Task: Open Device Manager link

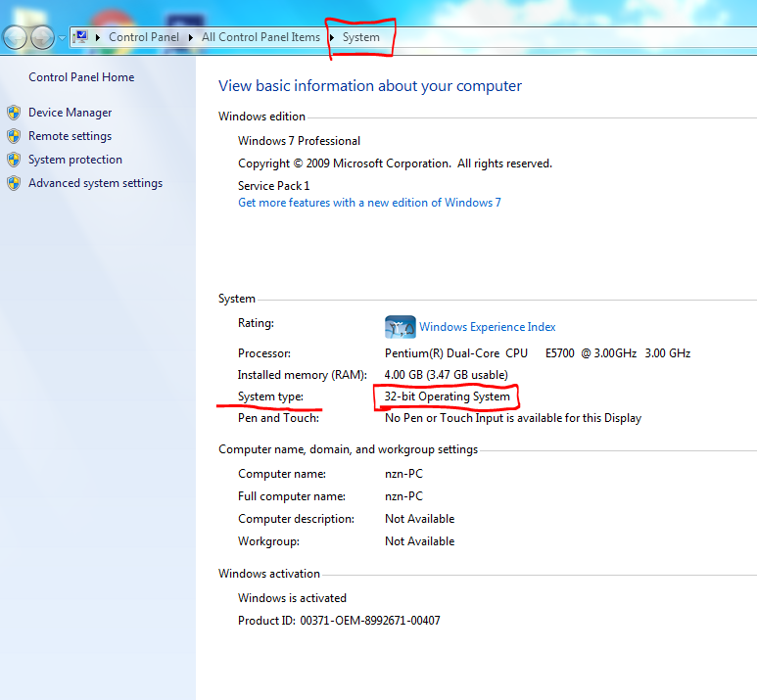Action: [x=70, y=113]
